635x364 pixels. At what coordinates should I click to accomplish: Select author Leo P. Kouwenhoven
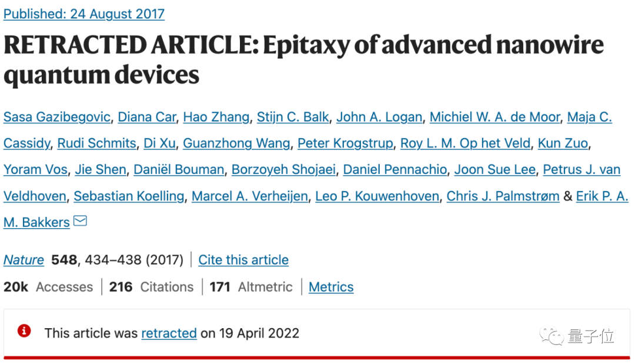[x=377, y=196]
